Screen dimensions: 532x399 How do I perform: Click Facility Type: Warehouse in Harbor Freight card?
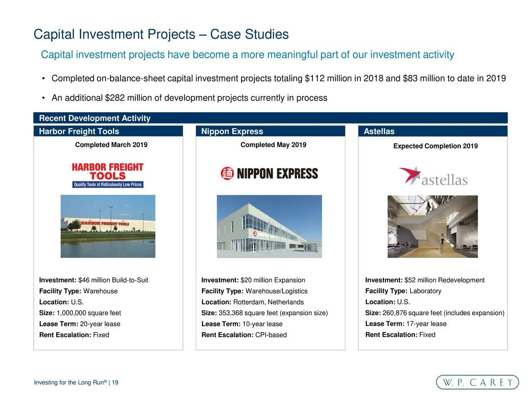point(79,291)
